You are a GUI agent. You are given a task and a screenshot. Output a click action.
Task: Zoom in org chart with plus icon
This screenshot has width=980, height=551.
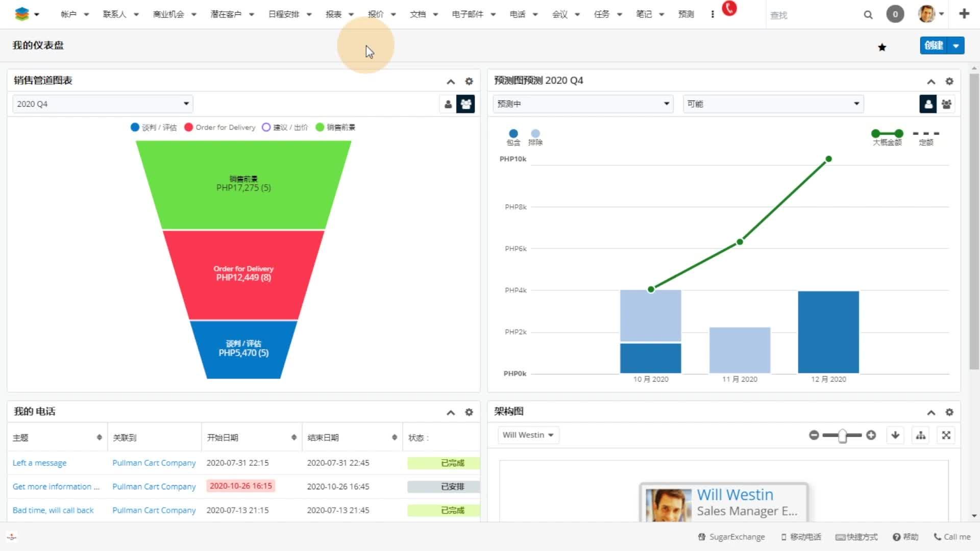click(x=871, y=435)
